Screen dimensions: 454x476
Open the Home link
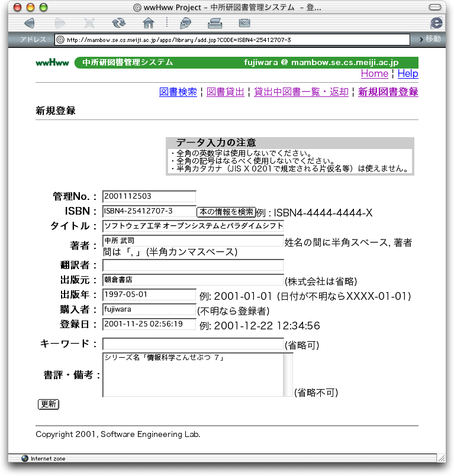pyautogui.click(x=374, y=74)
